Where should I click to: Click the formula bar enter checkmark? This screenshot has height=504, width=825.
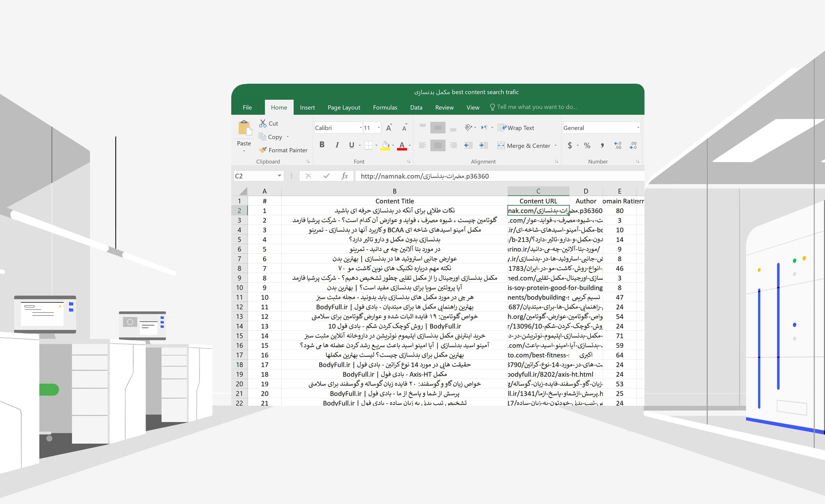(326, 176)
